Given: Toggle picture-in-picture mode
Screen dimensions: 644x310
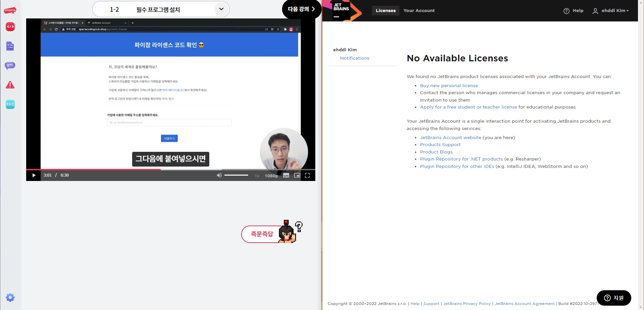Looking at the screenshot, I should pyautogui.click(x=297, y=175).
